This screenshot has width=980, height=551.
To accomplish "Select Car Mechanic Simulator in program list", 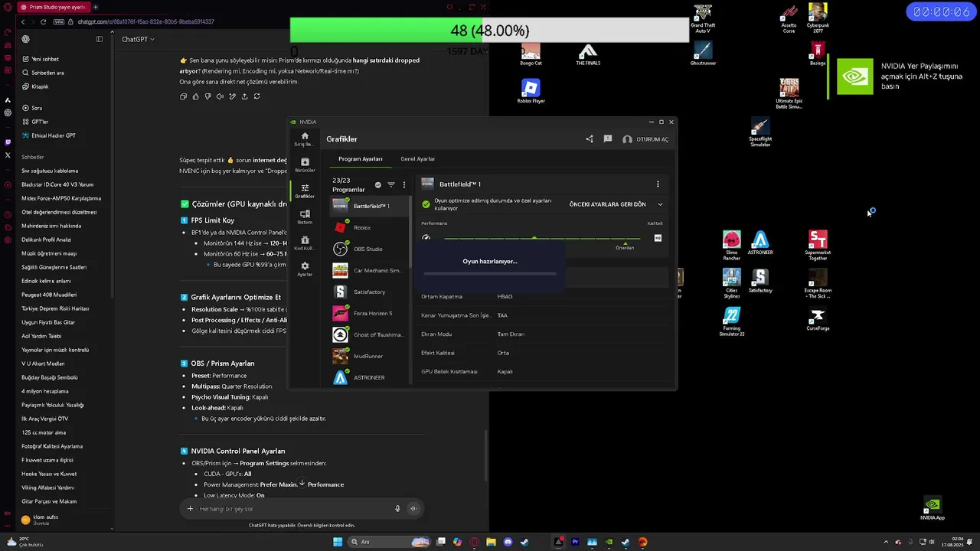I will click(x=370, y=270).
